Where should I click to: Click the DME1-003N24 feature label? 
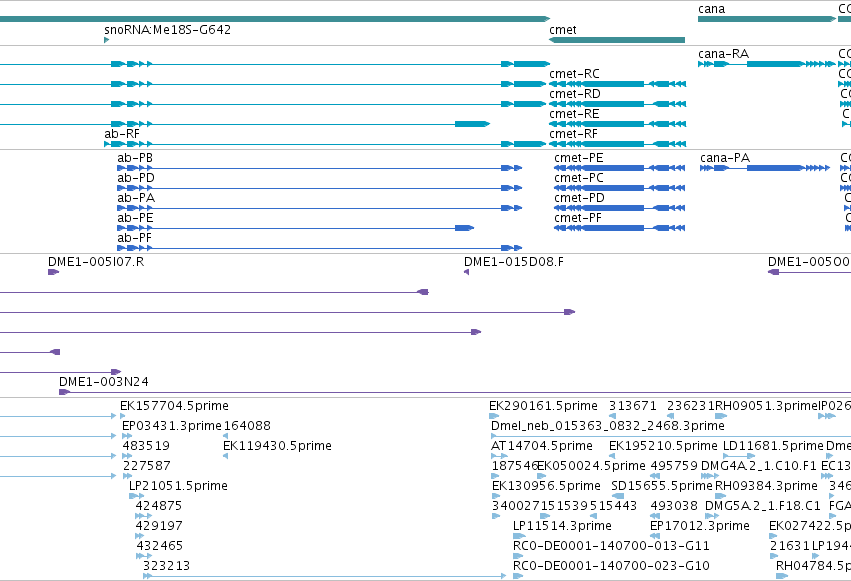click(104, 381)
